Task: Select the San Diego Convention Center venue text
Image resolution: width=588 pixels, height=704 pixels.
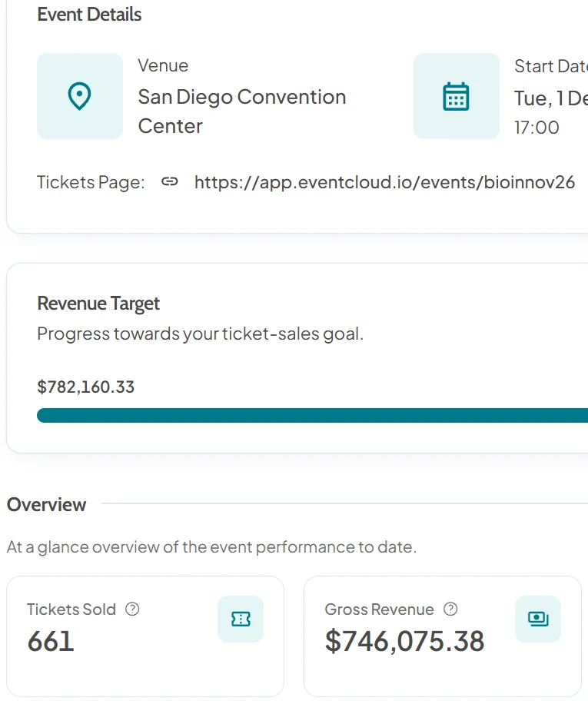Action: coord(242,111)
